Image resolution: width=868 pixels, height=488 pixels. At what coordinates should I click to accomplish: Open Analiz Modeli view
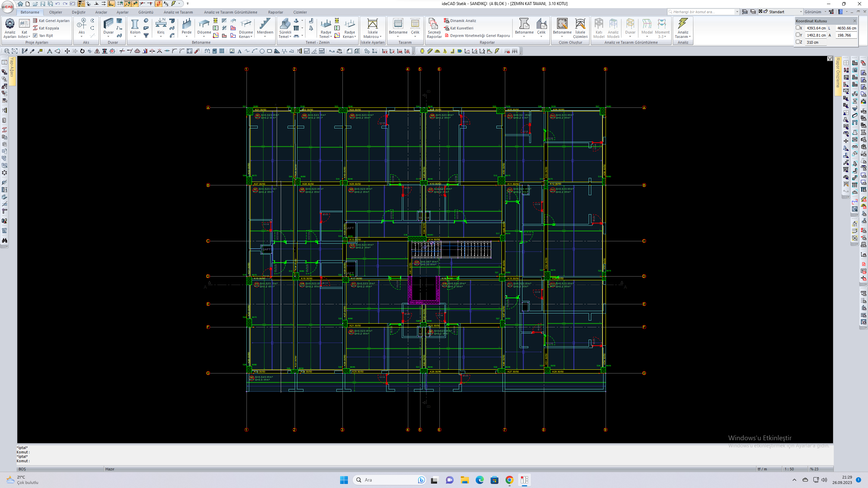[613, 28]
